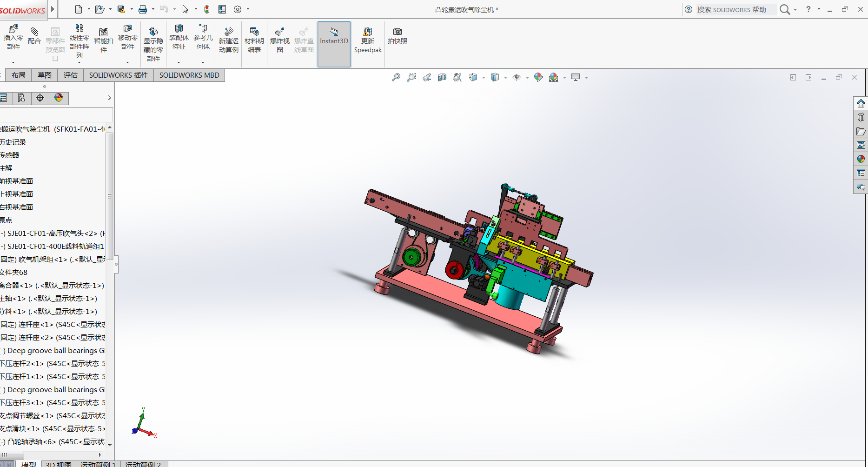Select 吹气机架组<1> in the feature tree

pyautogui.click(x=53, y=260)
